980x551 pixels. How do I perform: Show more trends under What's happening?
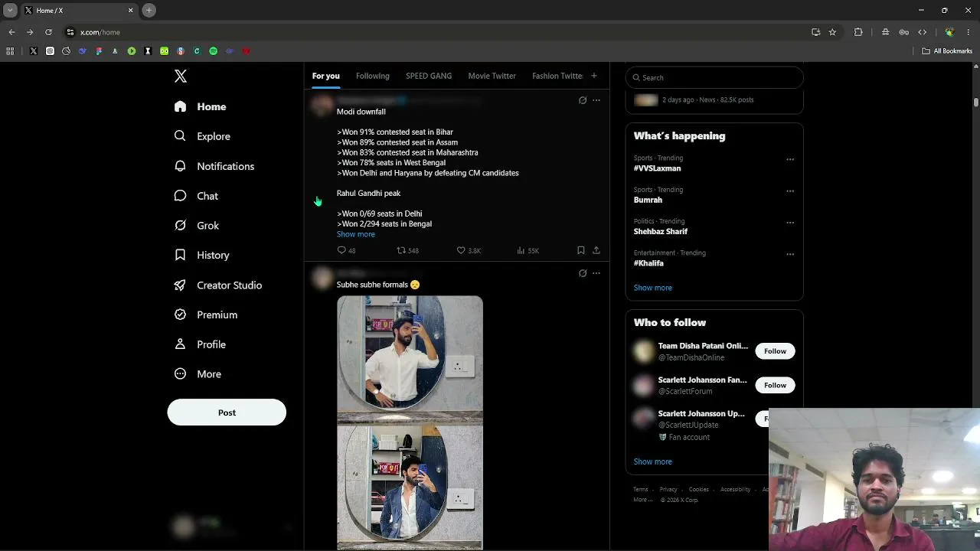tap(653, 288)
